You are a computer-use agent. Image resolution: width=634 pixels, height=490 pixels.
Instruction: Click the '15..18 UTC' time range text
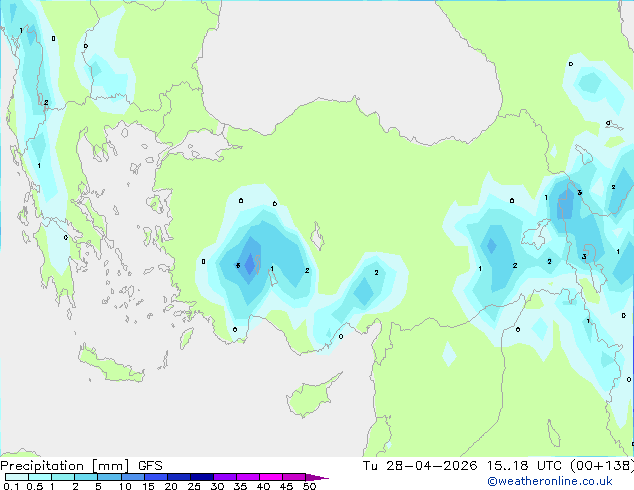(524, 466)
